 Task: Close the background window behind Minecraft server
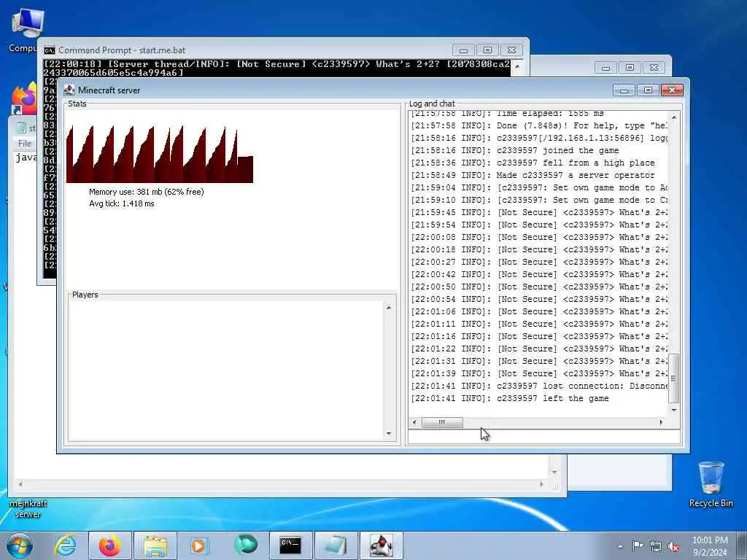click(654, 68)
